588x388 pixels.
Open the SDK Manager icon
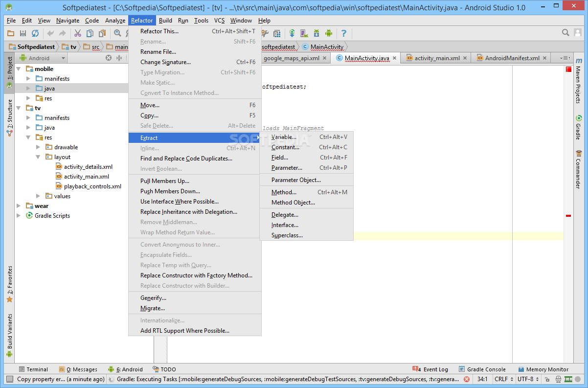[317, 33]
